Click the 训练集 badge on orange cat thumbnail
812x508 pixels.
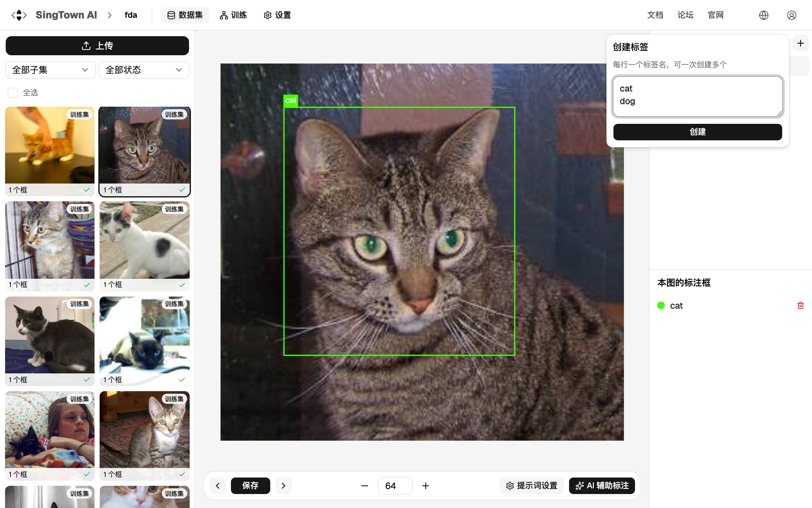(80, 115)
